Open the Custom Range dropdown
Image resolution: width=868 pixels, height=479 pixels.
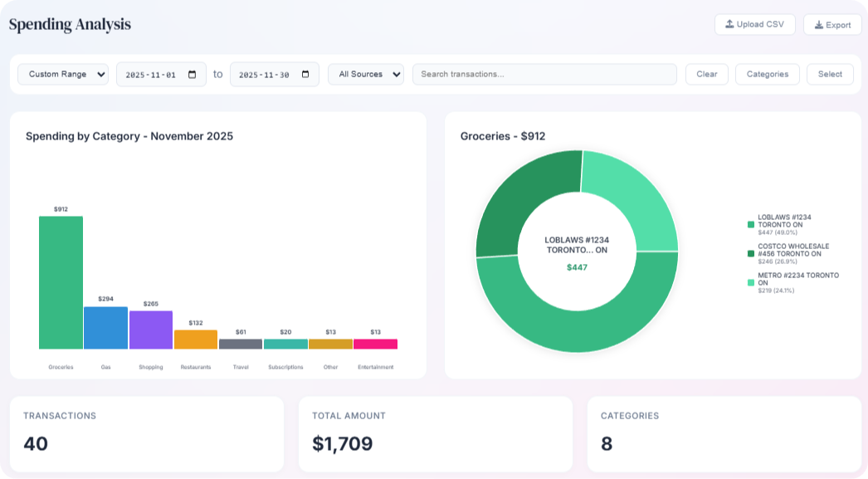tap(62, 74)
